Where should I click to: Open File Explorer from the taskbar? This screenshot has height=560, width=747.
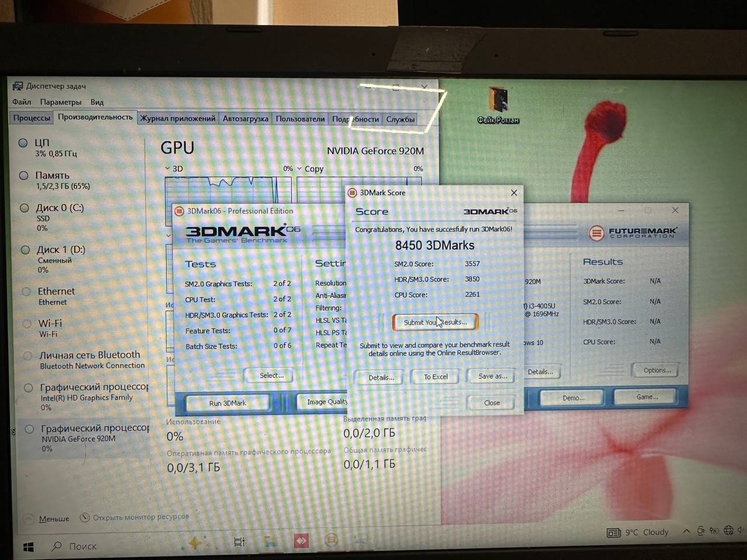[270, 542]
